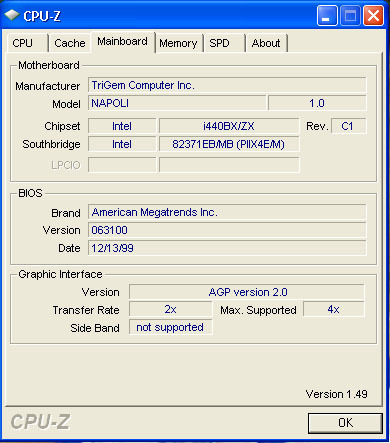Click the Side Band label
This screenshot has height=443, width=390.
click(95, 328)
